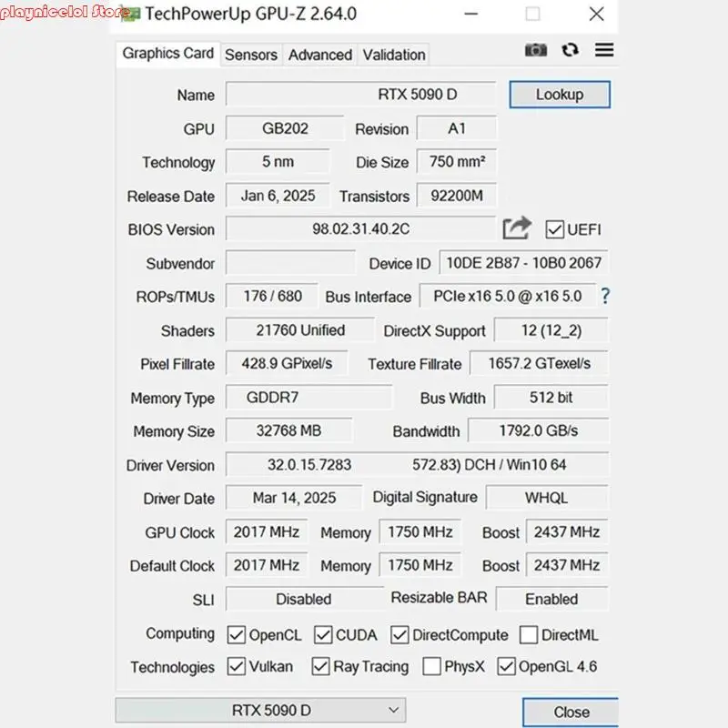Click the Default Clock 2017 MHz value
This screenshot has height=728, width=728.
tap(267, 565)
